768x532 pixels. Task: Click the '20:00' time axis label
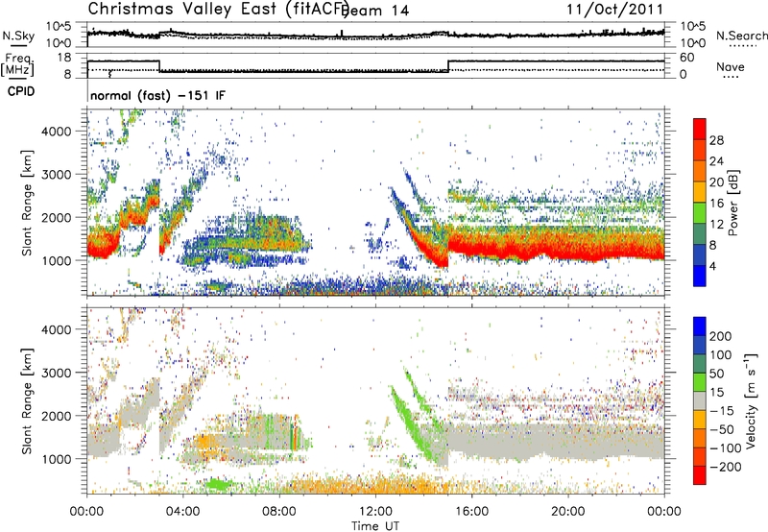[567, 512]
